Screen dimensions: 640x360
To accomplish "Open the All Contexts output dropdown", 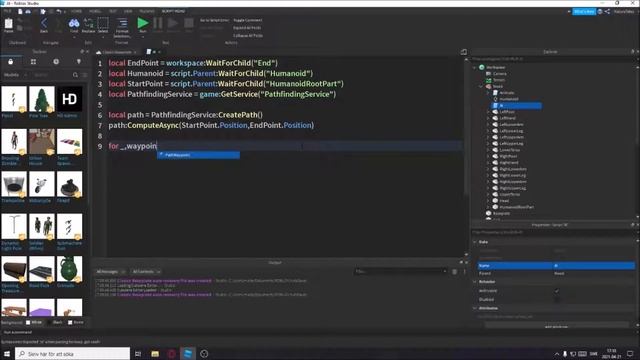I will click(146, 272).
